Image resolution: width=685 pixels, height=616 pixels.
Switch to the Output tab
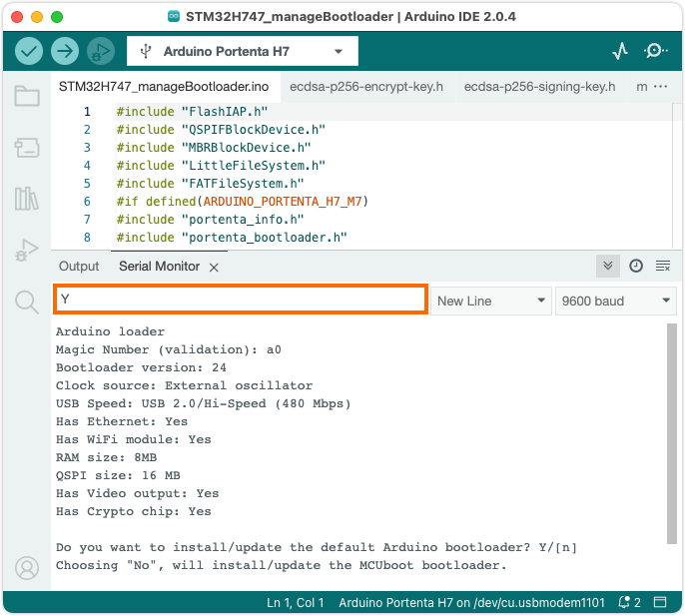(x=79, y=266)
